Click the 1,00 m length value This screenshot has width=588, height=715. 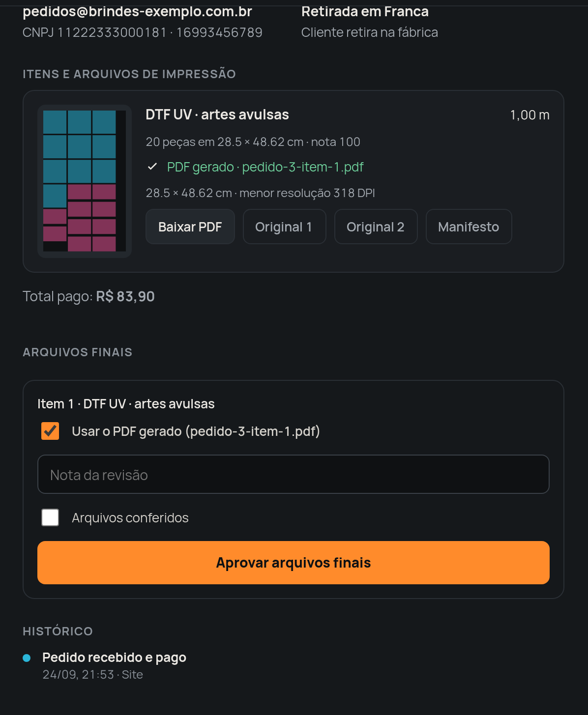(x=529, y=115)
